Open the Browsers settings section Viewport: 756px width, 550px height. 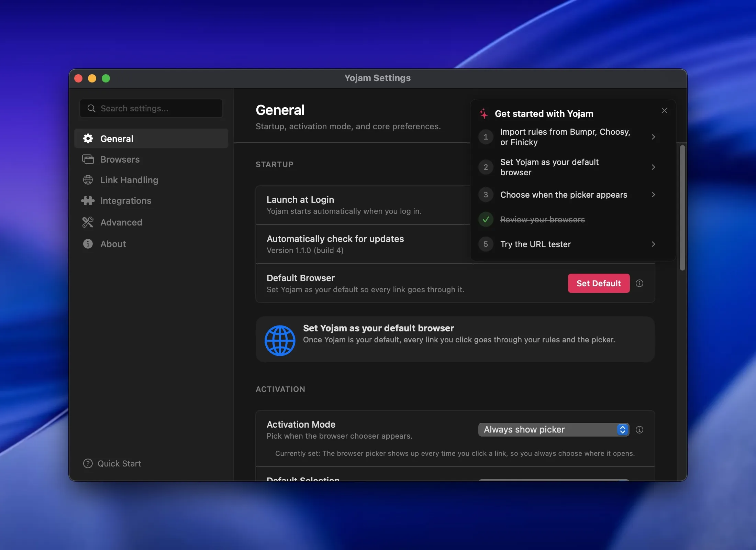tap(151, 159)
